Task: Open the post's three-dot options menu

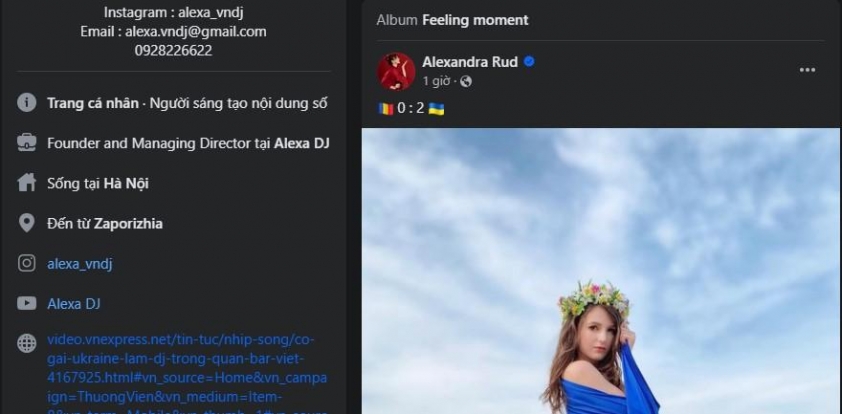Action: (x=807, y=69)
